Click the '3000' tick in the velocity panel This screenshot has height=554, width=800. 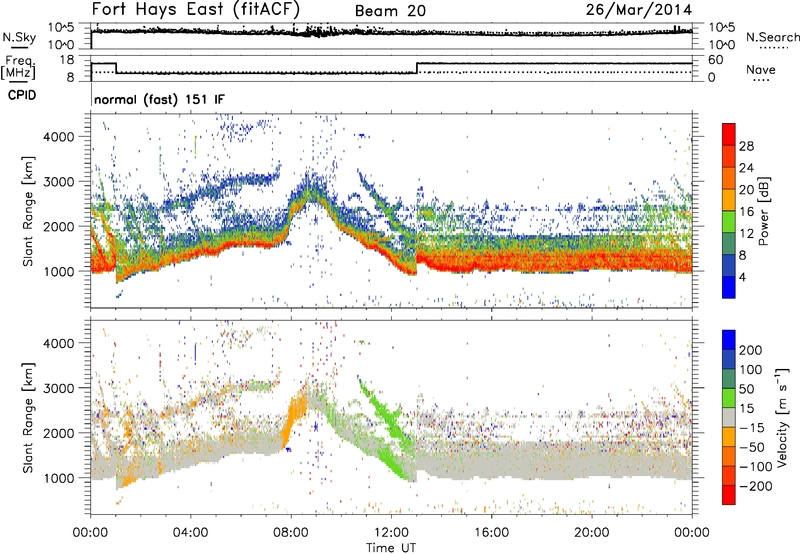click(x=59, y=388)
